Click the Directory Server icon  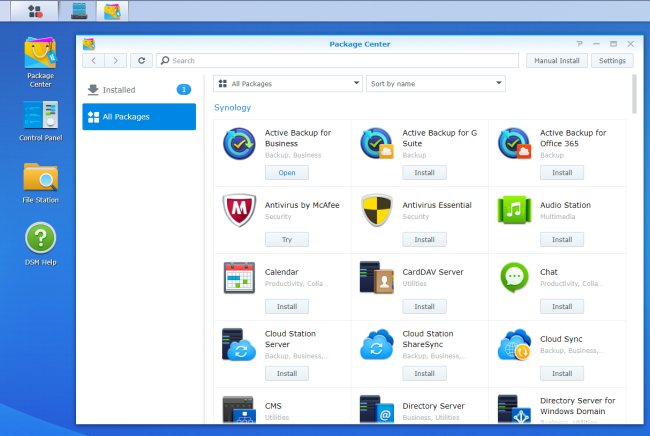(x=376, y=409)
